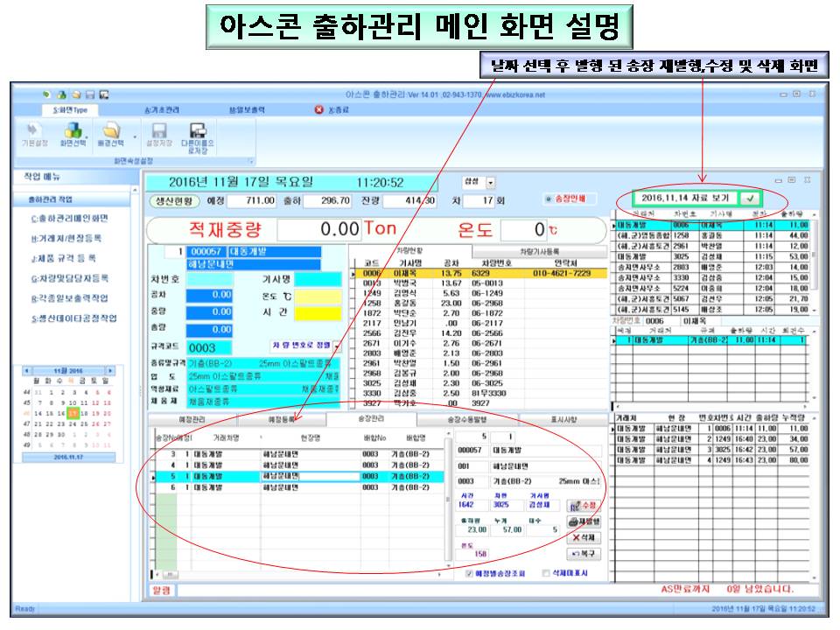Viewport: 840px width, 630px height.
Task: Click the invoice list vertical scrollbar
Action: click(x=448, y=500)
